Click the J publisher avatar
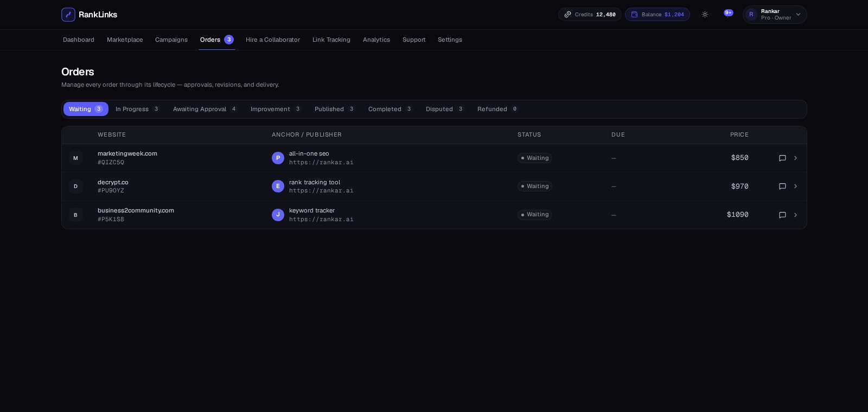Image resolution: width=868 pixels, height=412 pixels. tap(278, 215)
